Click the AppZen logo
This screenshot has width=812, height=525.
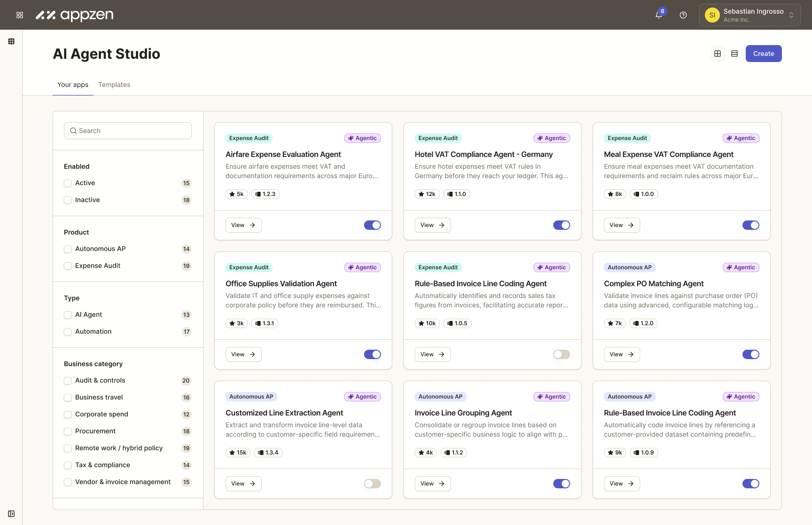pos(75,15)
